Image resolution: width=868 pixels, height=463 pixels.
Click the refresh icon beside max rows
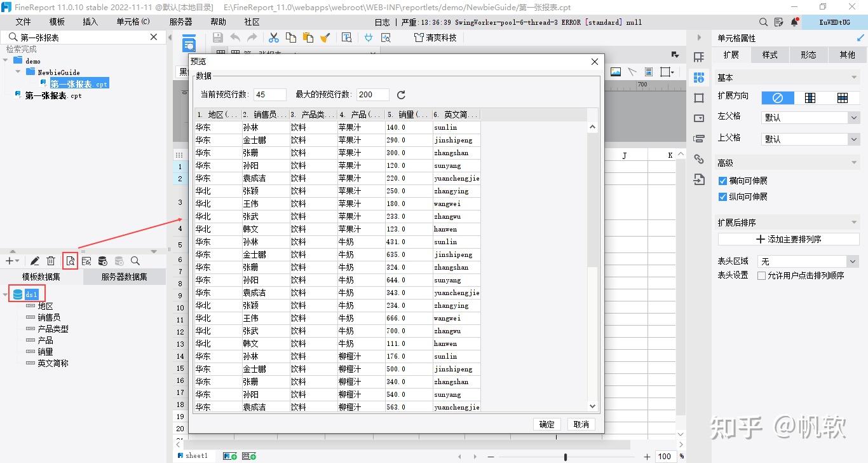click(x=401, y=95)
